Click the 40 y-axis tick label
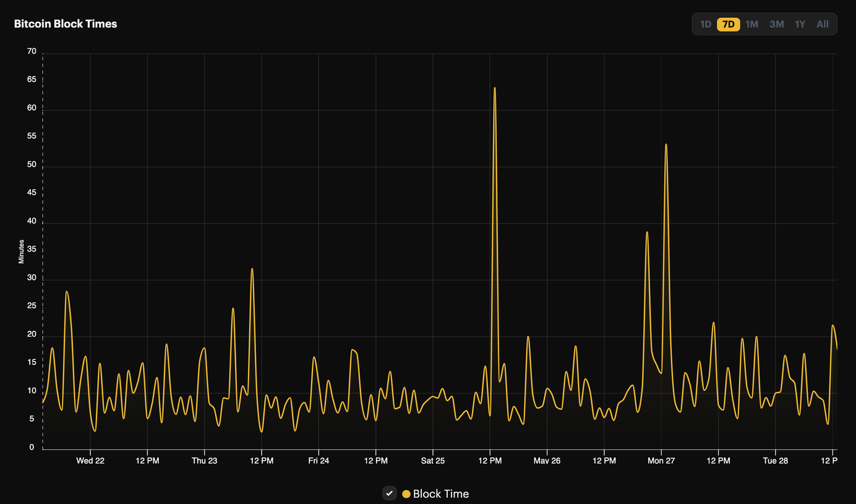 click(x=32, y=221)
